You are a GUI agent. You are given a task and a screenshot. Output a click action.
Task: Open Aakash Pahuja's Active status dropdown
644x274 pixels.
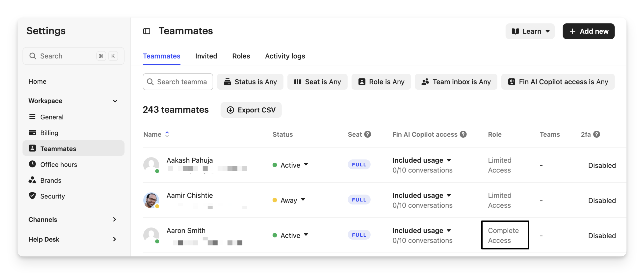point(306,165)
